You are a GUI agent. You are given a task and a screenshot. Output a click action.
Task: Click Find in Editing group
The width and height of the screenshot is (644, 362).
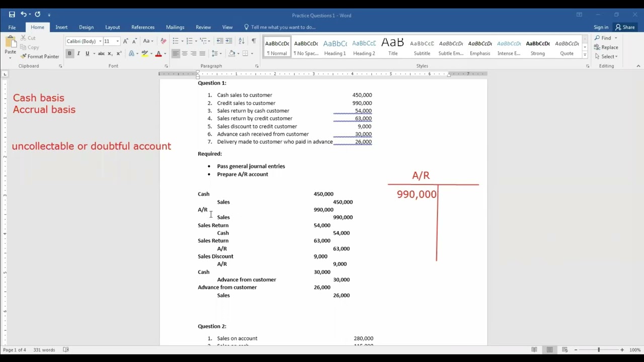click(x=603, y=38)
